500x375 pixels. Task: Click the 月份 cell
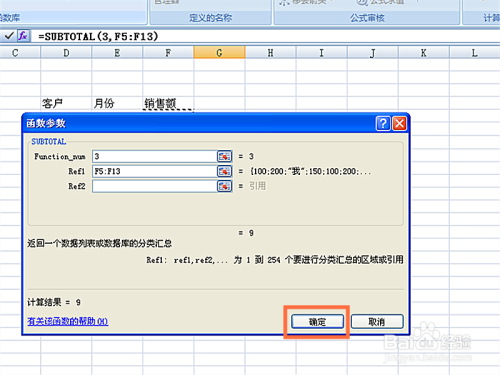click(117, 103)
